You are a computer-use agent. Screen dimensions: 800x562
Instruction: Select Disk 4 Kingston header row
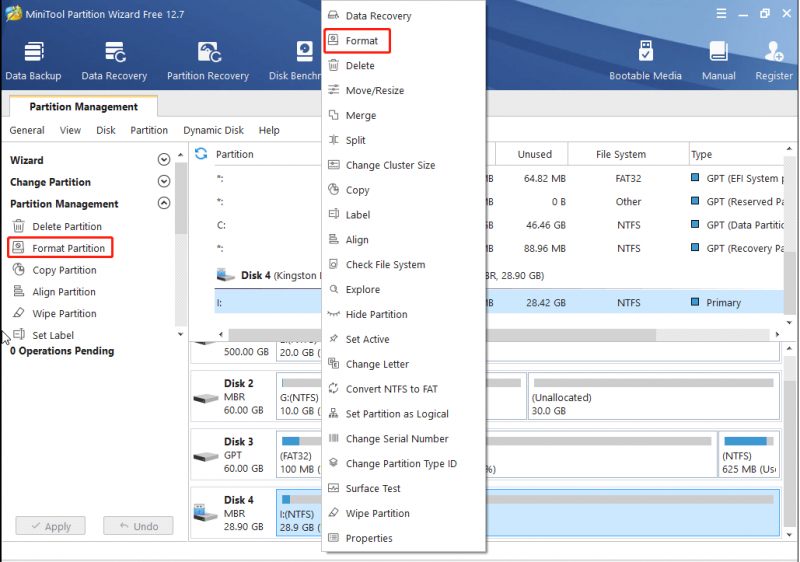pyautogui.click(x=499, y=275)
